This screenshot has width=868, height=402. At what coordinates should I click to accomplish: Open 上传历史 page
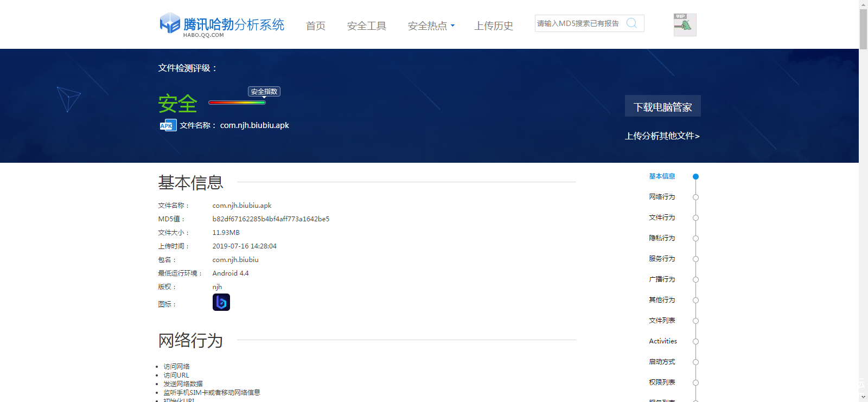[x=494, y=25]
